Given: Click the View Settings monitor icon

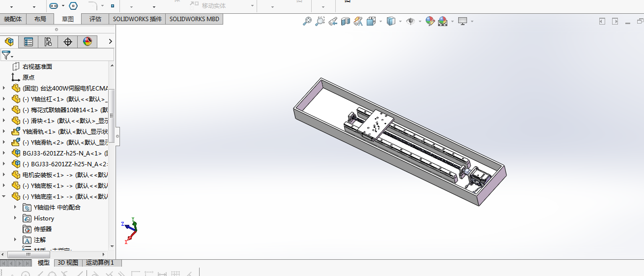Looking at the screenshot, I should click(463, 21).
